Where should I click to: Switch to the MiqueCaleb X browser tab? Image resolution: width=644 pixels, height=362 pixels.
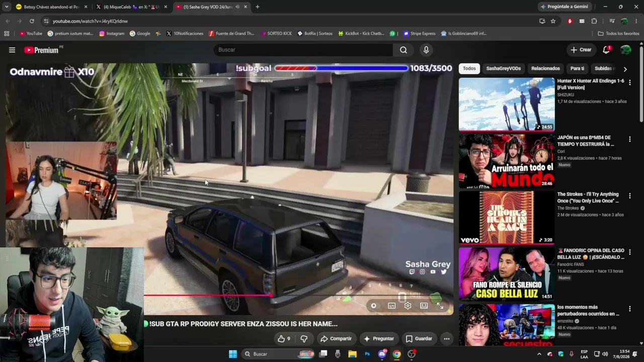tap(131, 7)
